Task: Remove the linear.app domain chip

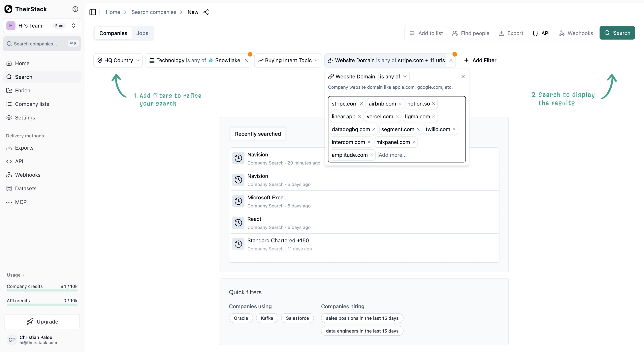Action: pyautogui.click(x=359, y=117)
